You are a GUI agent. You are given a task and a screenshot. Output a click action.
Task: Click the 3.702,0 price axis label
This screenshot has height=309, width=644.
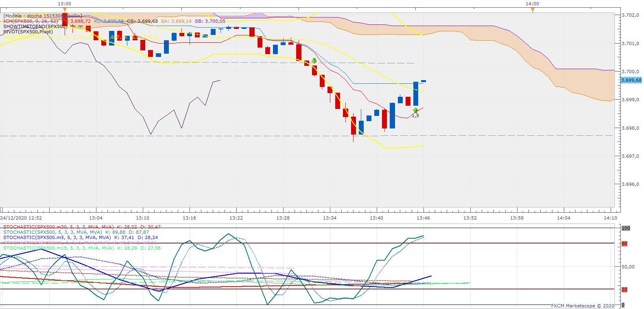631,15
